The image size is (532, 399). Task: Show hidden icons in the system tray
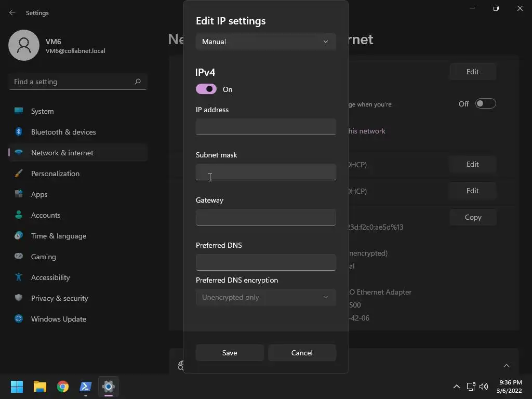pyautogui.click(x=456, y=387)
